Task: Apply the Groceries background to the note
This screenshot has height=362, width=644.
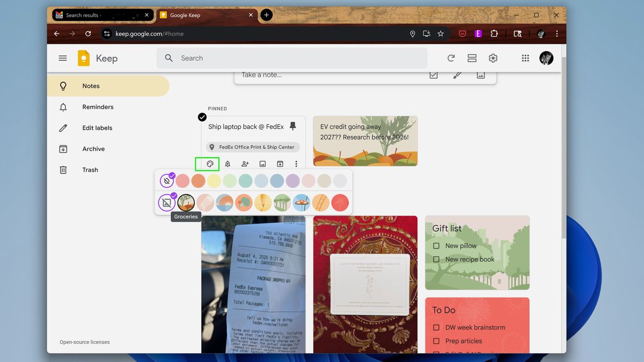Action: 185,203
